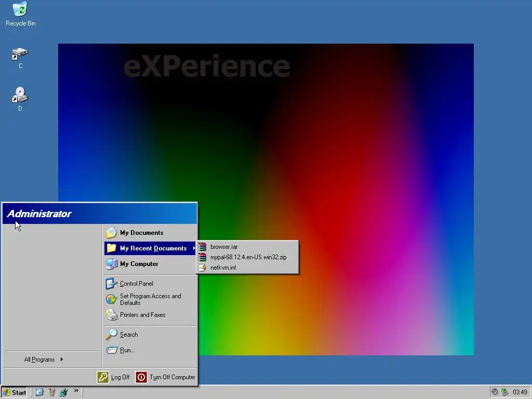Open Printers and Faxes
The image size is (532, 399).
pos(151,315)
